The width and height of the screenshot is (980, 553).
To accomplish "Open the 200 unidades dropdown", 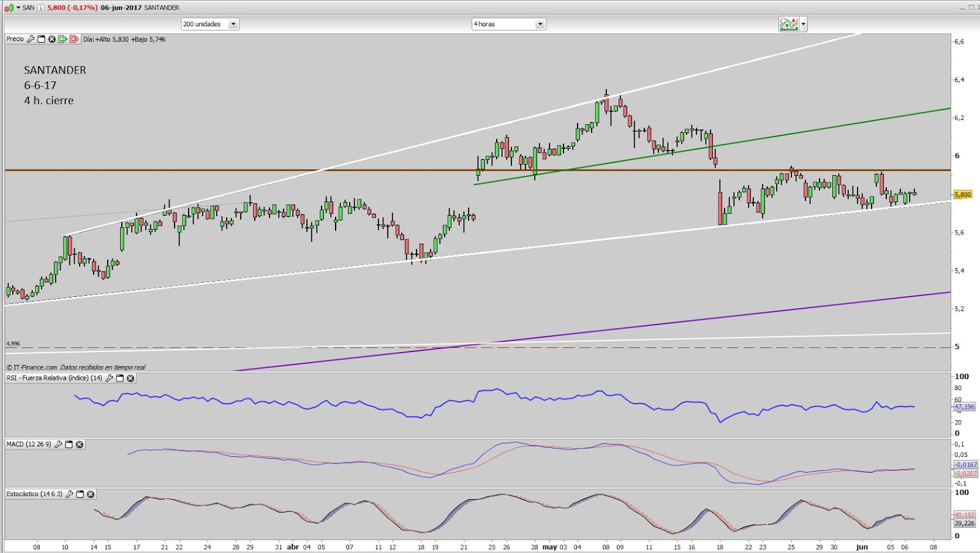I will (x=210, y=24).
